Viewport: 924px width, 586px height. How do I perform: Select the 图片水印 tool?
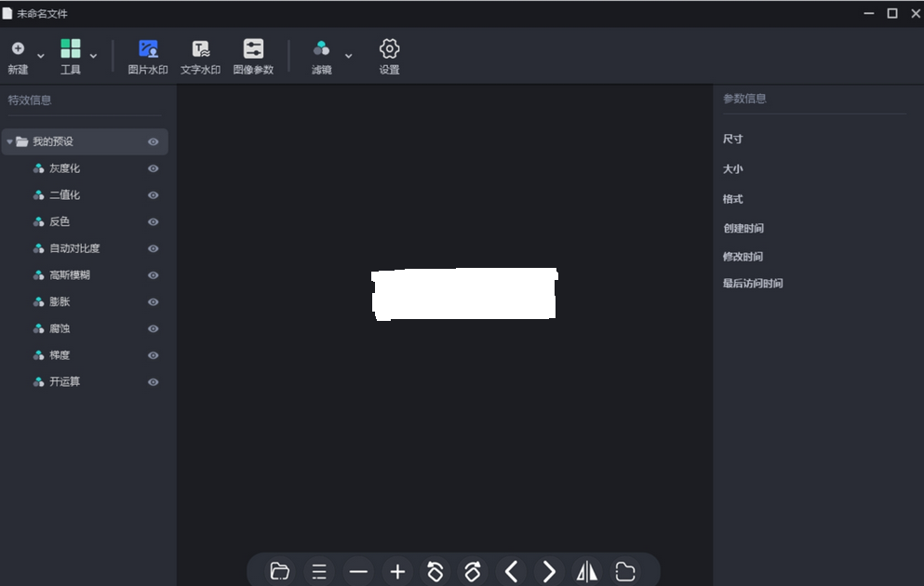(148, 57)
